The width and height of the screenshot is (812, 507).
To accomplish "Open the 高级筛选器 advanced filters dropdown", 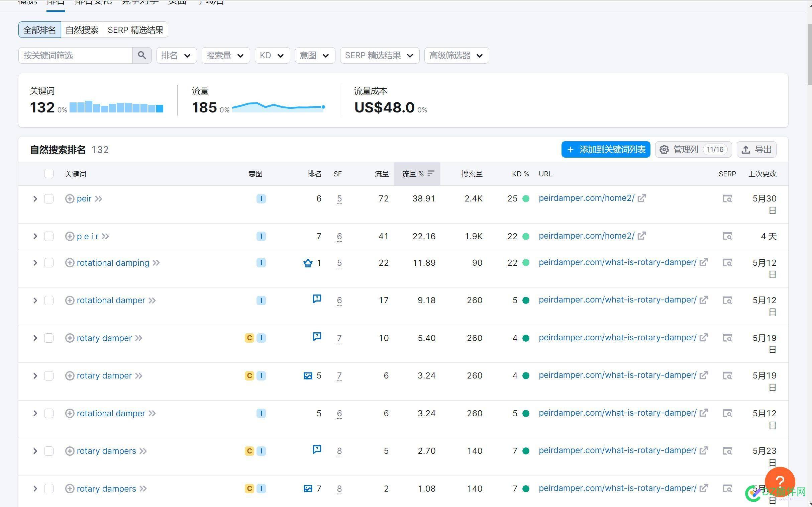I will (x=456, y=55).
